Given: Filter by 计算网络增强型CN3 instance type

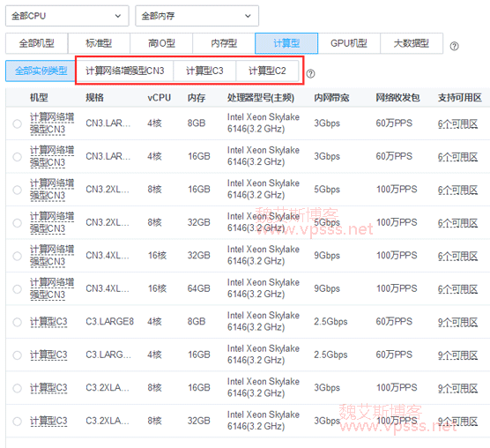Looking at the screenshot, I should pyautogui.click(x=125, y=71).
